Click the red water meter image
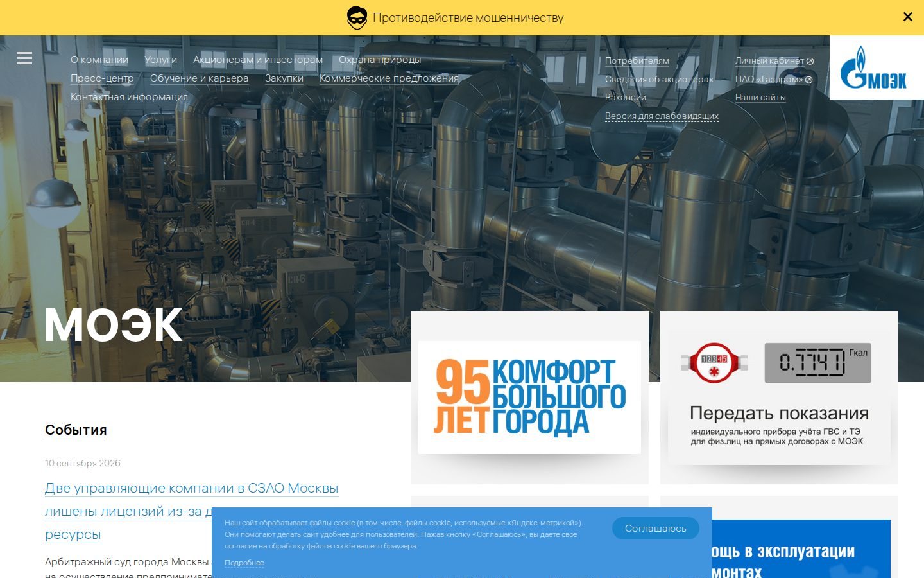Image resolution: width=924 pixels, height=578 pixels. click(x=714, y=363)
